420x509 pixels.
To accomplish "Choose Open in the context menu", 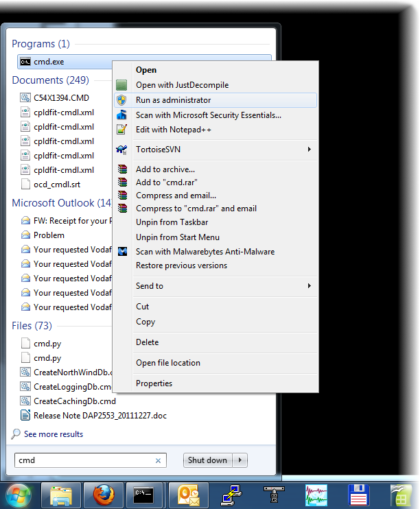I will tap(215, 70).
